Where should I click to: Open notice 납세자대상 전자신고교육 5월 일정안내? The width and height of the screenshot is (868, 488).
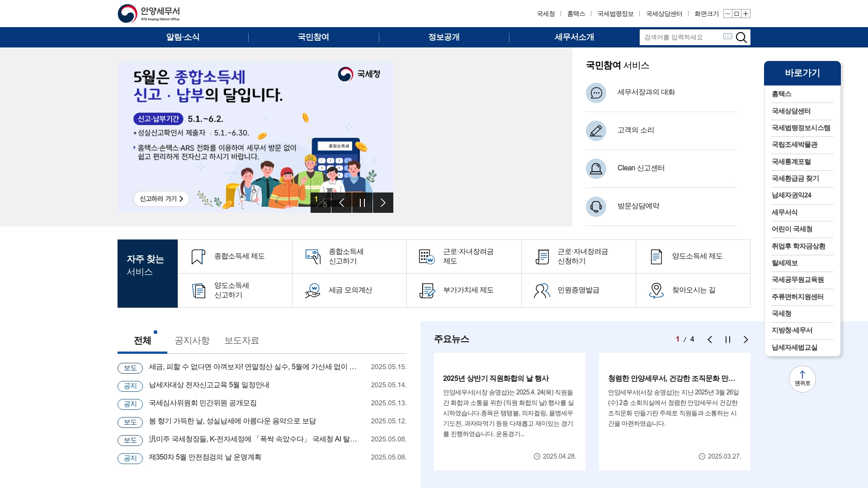pyautogui.click(x=209, y=385)
